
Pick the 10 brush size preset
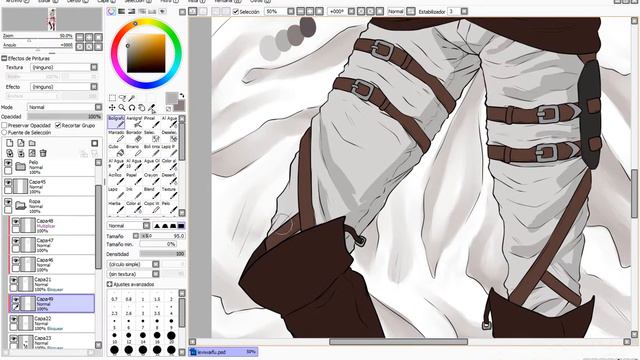click(x=114, y=337)
